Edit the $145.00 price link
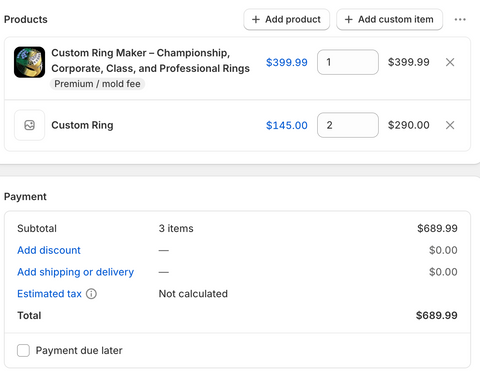Screen dimensions: 480x373 click(x=287, y=125)
